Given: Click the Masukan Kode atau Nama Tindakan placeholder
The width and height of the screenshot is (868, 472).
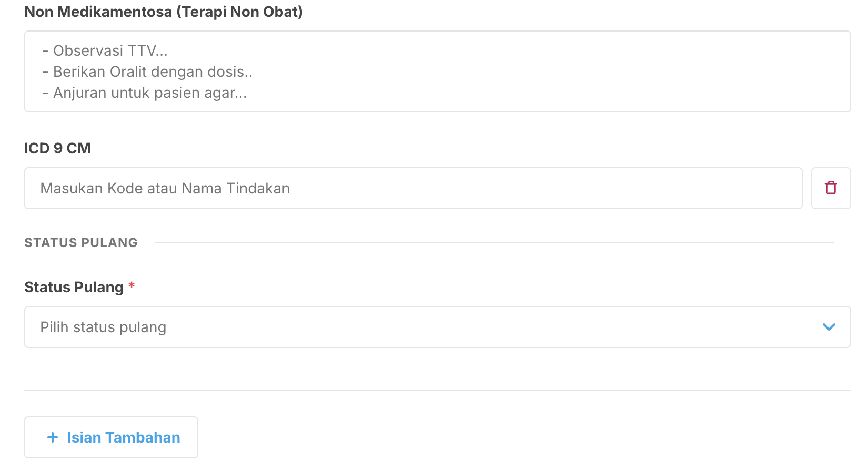Looking at the screenshot, I should click(165, 188).
